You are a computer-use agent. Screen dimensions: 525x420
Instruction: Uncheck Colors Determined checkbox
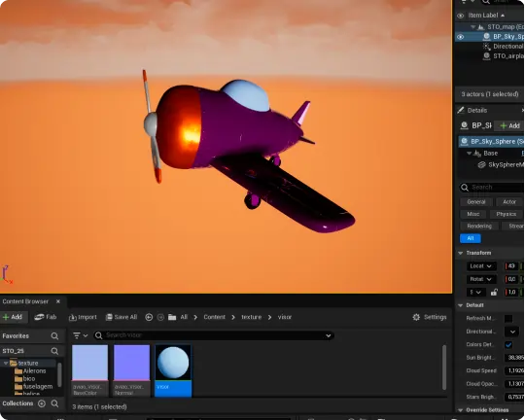click(x=508, y=344)
